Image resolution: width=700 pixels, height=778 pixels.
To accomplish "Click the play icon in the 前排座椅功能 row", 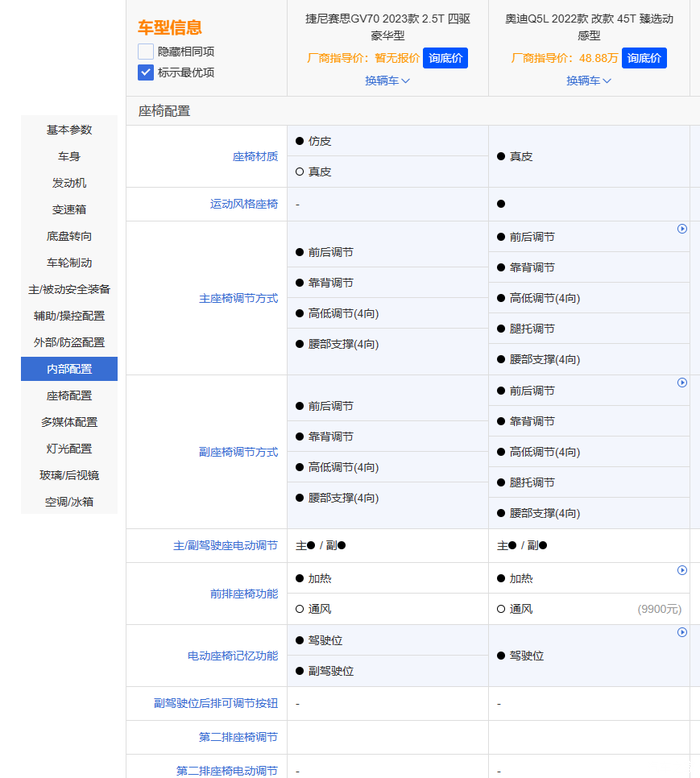I will [682, 570].
